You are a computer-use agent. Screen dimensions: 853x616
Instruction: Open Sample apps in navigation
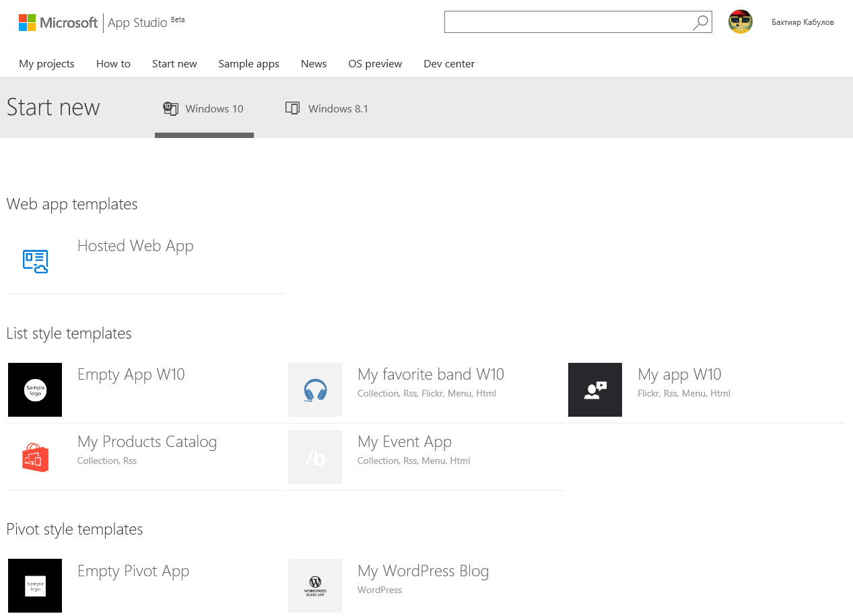tap(248, 63)
